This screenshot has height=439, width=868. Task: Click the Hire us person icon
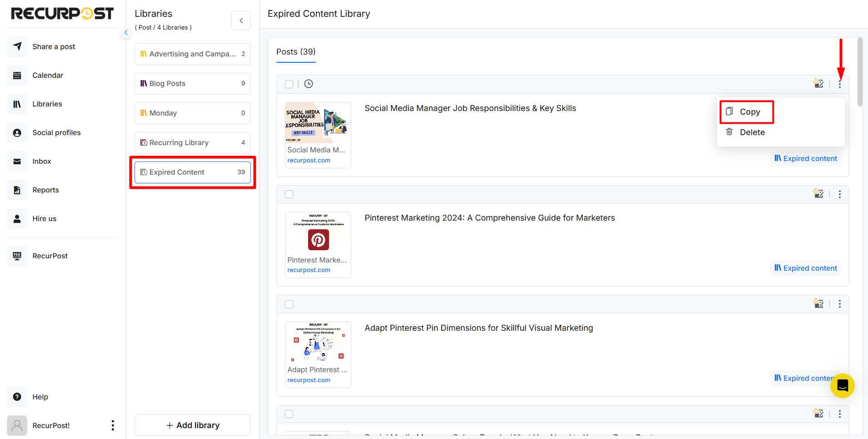click(17, 218)
